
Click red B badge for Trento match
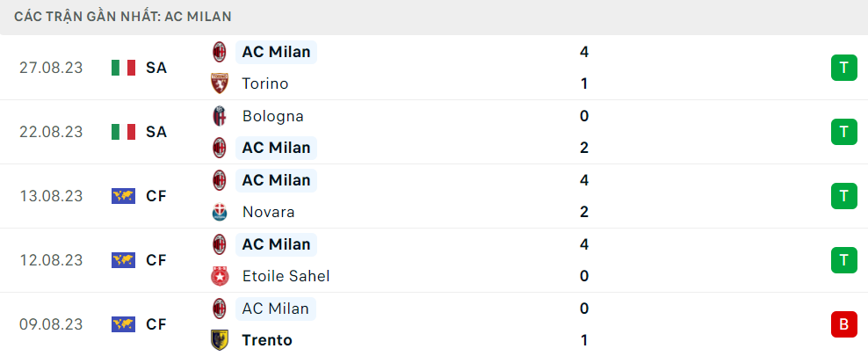843,324
